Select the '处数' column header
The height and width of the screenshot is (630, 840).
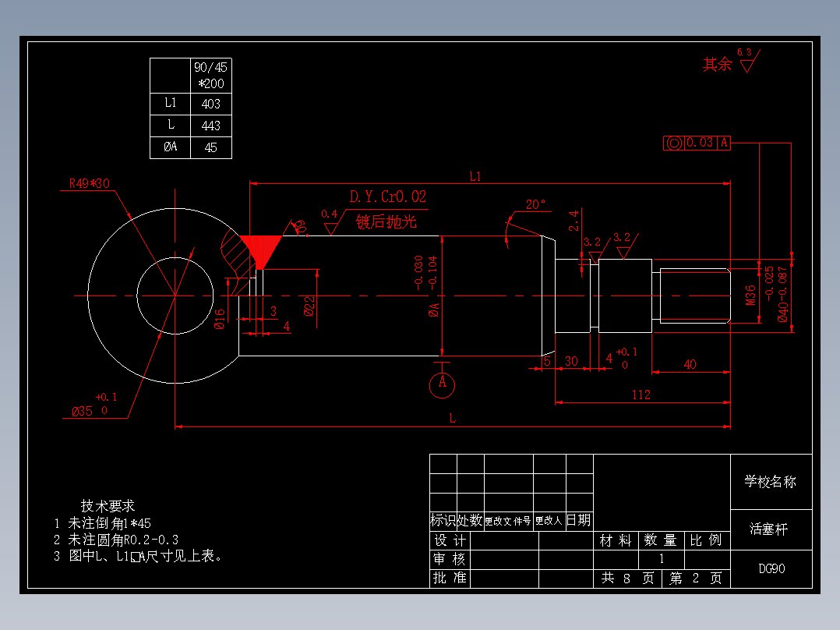coord(470,520)
